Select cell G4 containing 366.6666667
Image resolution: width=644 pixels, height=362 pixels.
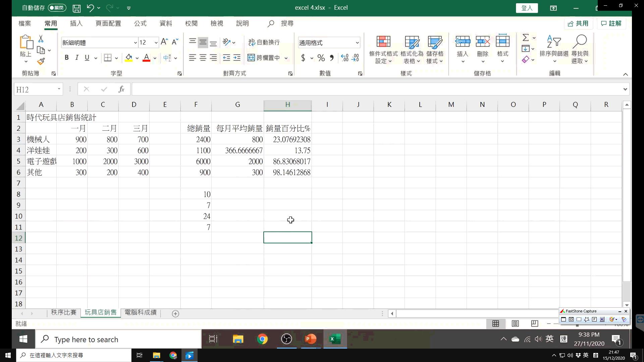click(x=237, y=150)
